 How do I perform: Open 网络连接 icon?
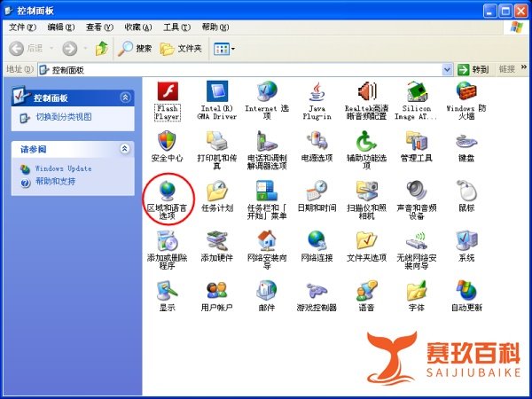click(x=317, y=246)
